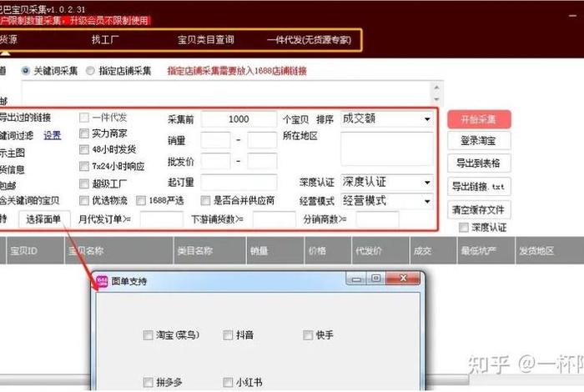Screen dimensions: 584x392
Task: Click 选择面单 button
Action: [x=44, y=219]
